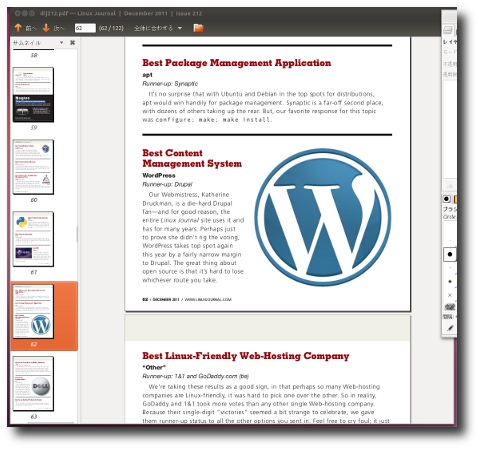Select page 60 thumbnail
Viewport: 480px width, 450px height.
point(33,167)
